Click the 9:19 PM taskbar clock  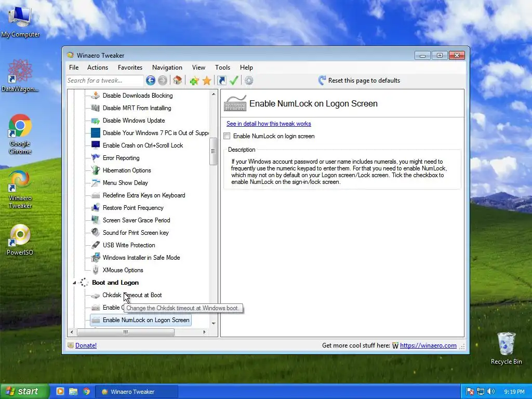point(514,392)
